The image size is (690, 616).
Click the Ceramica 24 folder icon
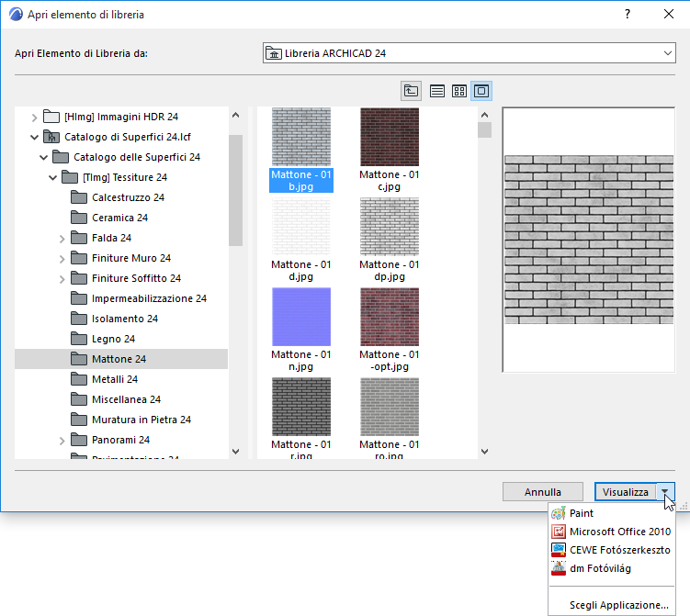[79, 218]
